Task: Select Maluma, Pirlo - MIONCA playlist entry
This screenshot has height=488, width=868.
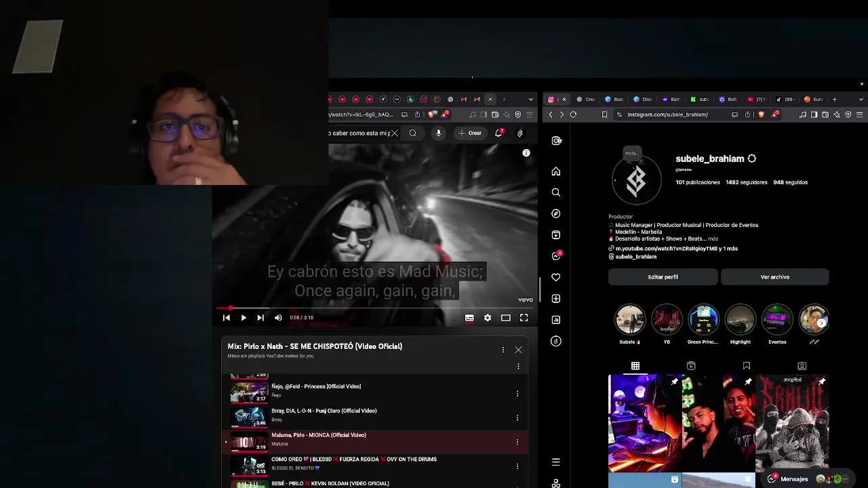Action: [375, 442]
